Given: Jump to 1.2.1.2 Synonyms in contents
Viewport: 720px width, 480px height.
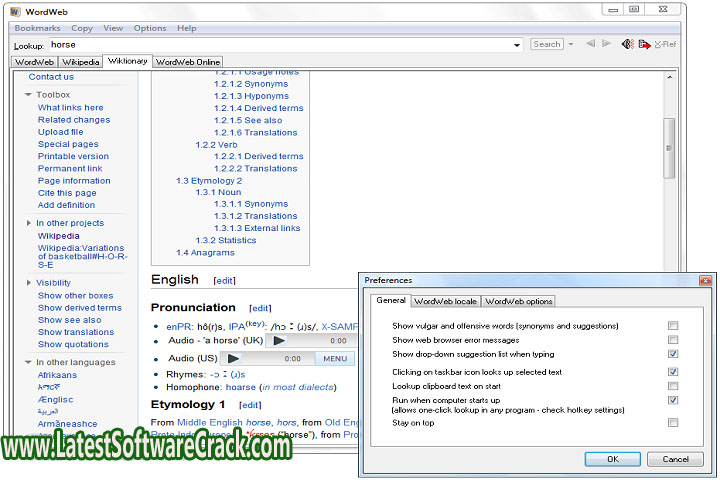Looking at the screenshot, I should pyautogui.click(x=251, y=84).
